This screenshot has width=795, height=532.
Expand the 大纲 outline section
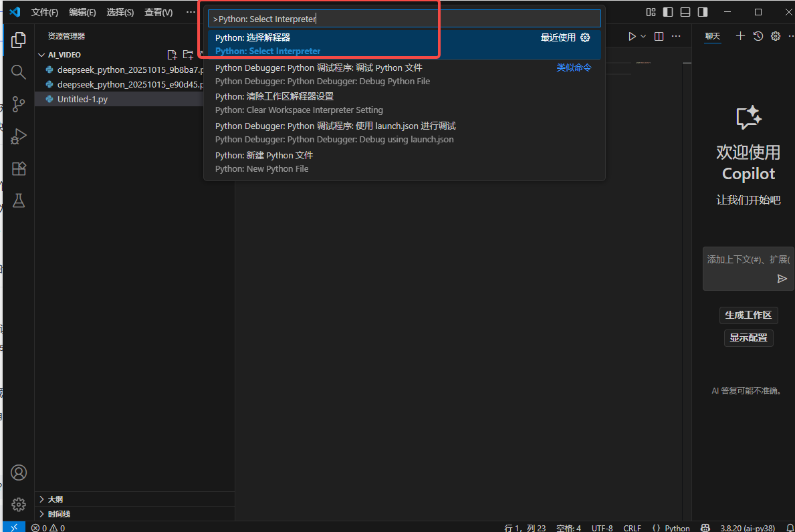[41, 499]
